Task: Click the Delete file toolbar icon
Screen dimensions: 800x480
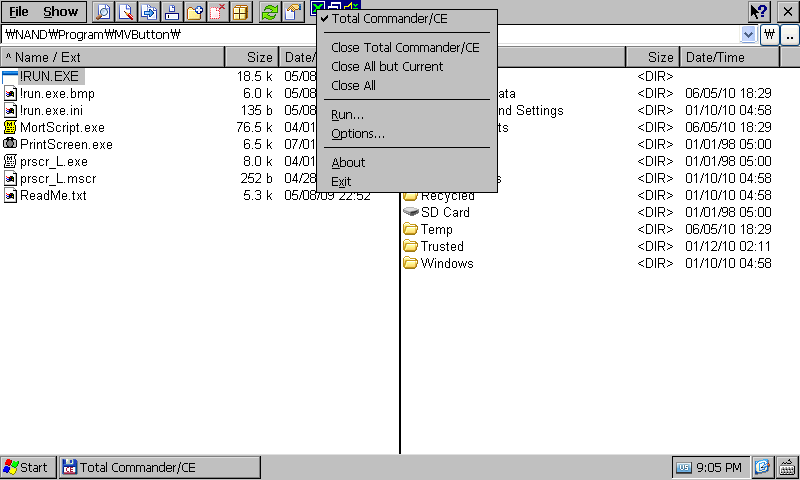Action: [x=217, y=12]
